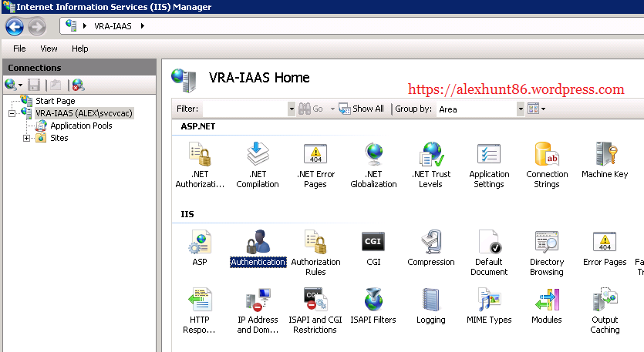This screenshot has height=352, width=644.
Task: Open the File menu
Action: click(19, 49)
